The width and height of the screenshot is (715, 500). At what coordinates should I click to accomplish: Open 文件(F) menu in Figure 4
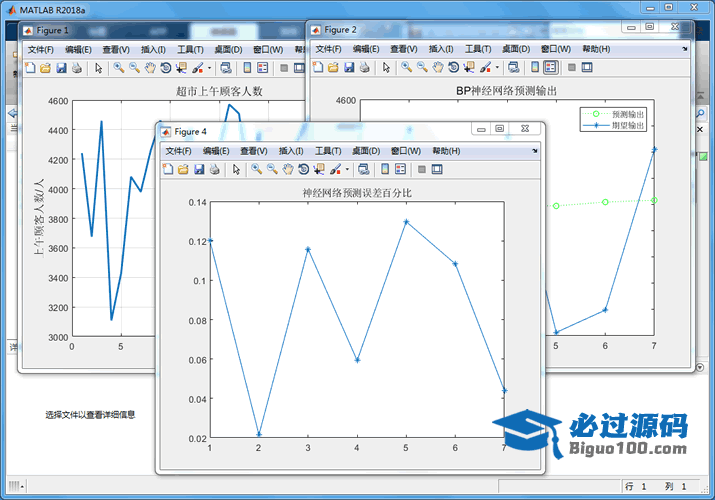178,151
